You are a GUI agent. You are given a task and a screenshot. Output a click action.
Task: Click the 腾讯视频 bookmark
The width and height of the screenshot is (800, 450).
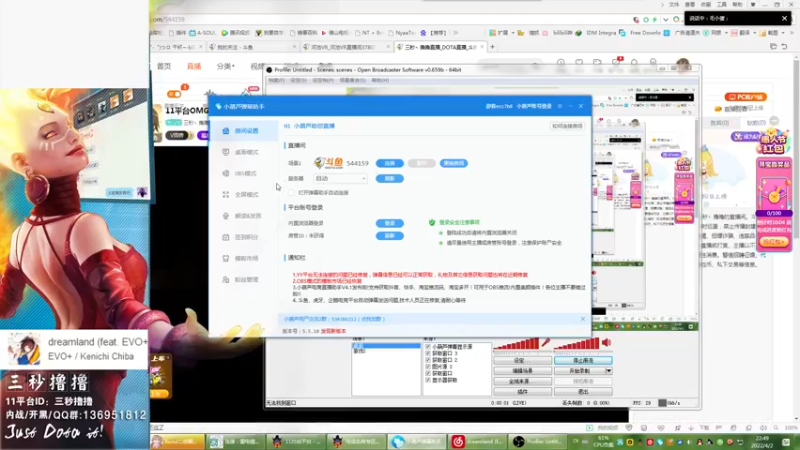[x=235, y=33]
